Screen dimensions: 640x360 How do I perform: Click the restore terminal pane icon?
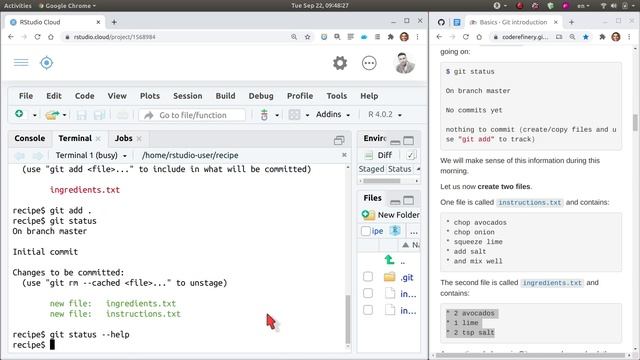[x=339, y=140]
